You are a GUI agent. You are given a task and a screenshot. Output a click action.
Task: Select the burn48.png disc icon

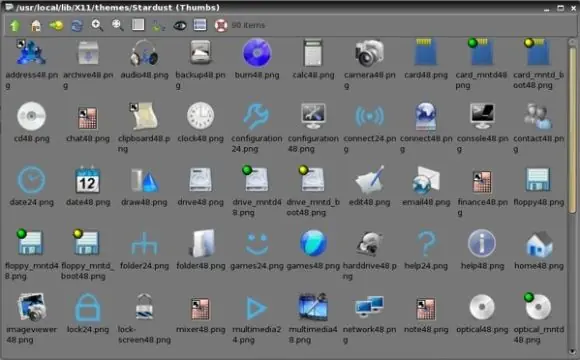coord(257,53)
